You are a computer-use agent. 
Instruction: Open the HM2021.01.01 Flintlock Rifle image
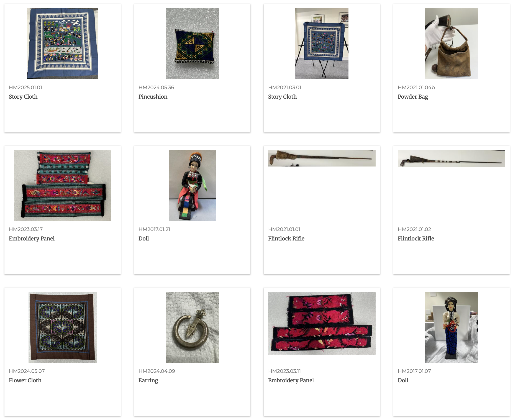[x=322, y=158]
